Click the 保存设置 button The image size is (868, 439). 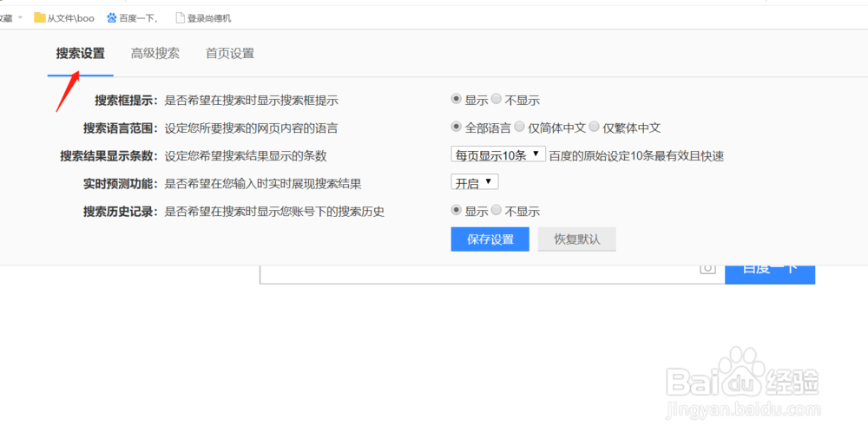(x=490, y=239)
